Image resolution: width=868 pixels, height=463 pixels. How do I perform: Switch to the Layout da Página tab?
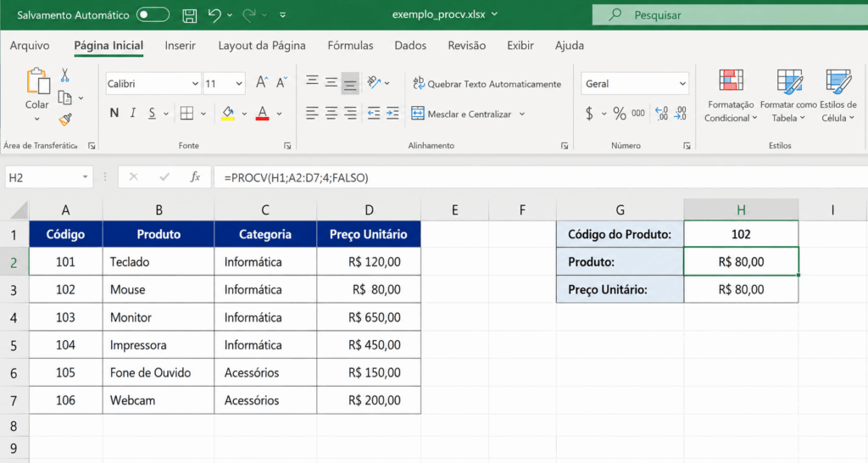[262, 46]
